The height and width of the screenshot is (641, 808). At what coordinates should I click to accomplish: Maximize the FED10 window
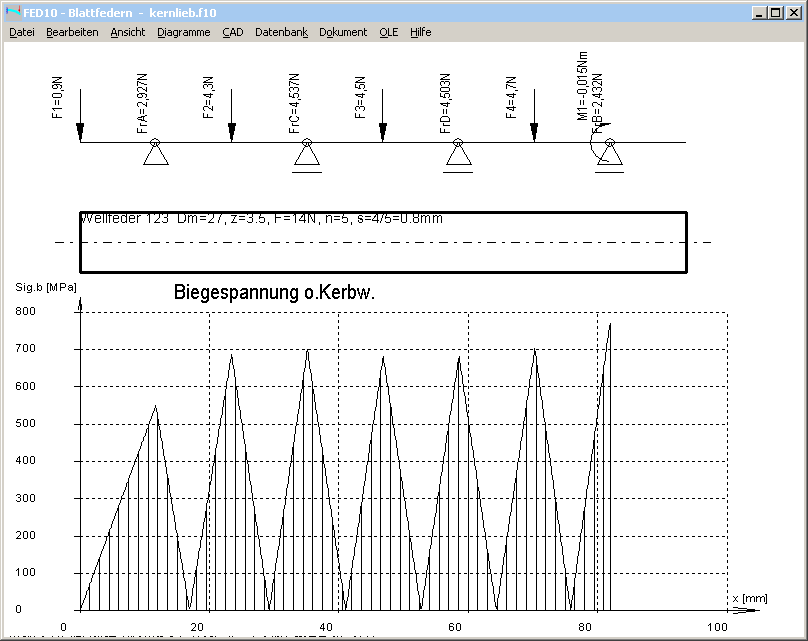pos(776,12)
